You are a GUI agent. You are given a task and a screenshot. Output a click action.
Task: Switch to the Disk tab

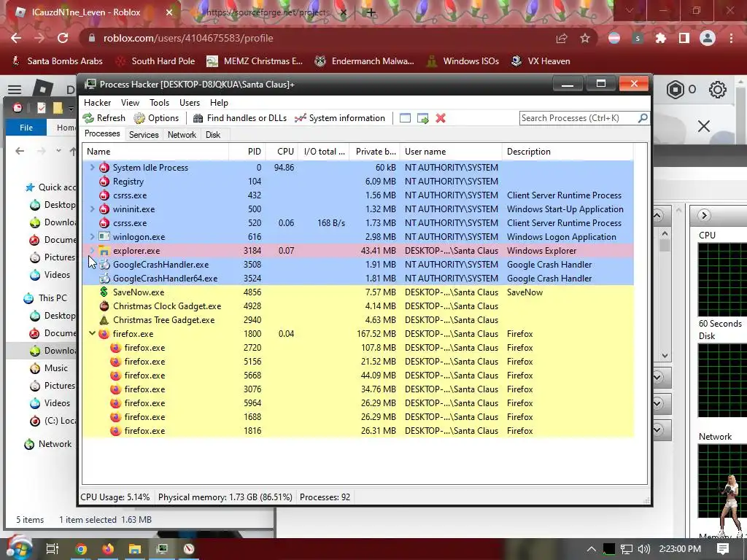pos(213,135)
